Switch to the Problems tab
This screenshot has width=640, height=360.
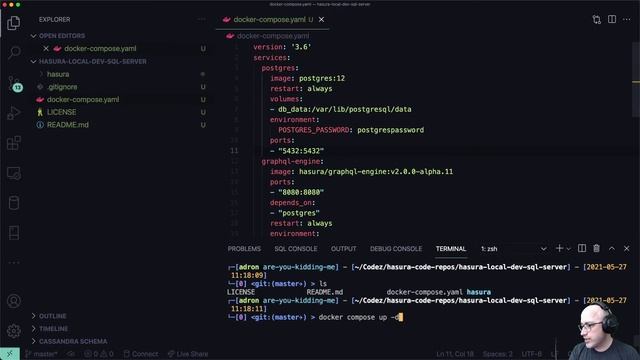244,249
